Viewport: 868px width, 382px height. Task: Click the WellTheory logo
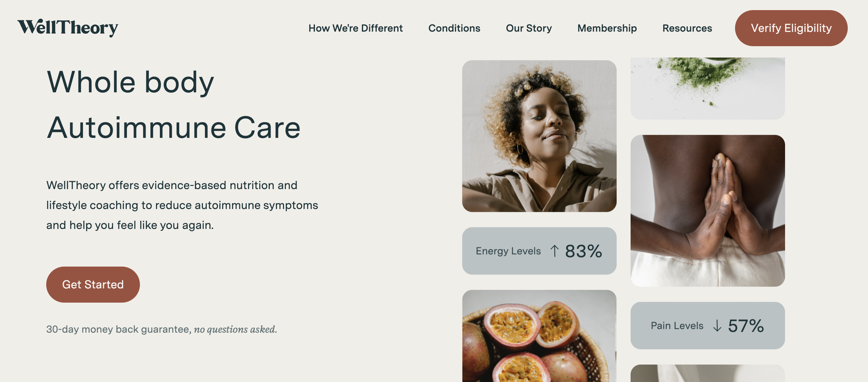(68, 28)
